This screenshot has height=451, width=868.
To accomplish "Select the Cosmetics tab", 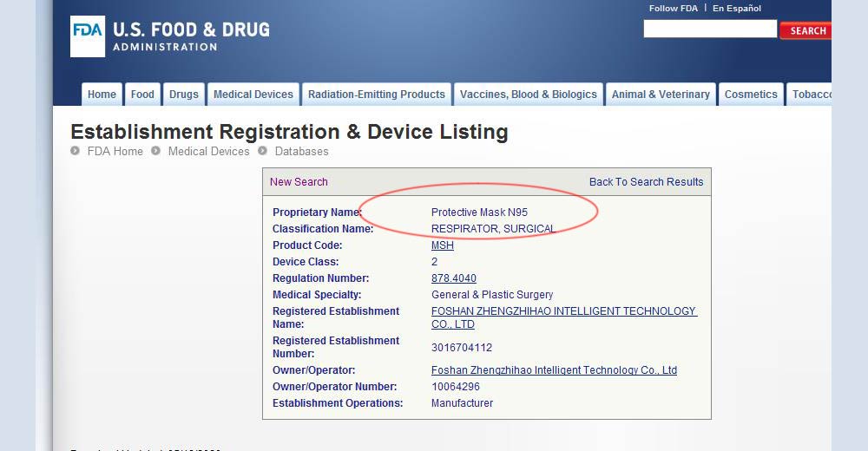I will coord(751,95).
